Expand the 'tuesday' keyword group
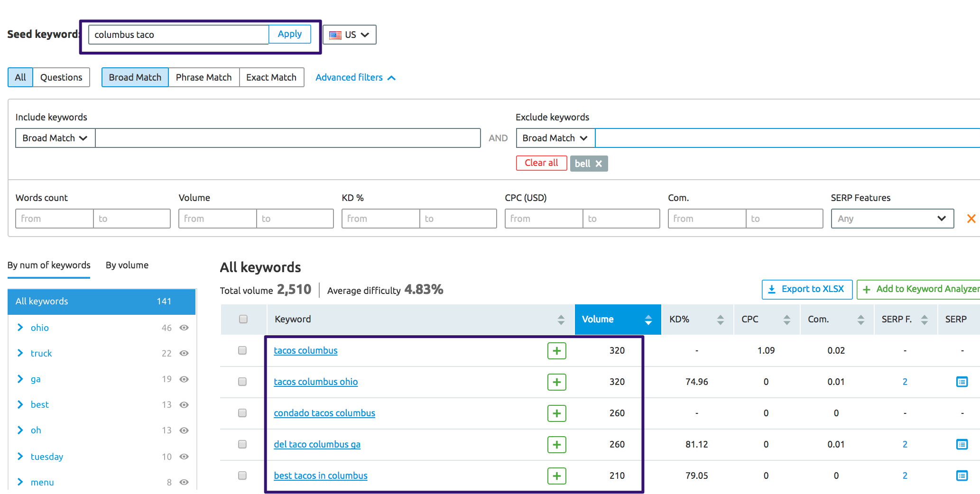Screen dimensions: 980x494 click(20, 456)
